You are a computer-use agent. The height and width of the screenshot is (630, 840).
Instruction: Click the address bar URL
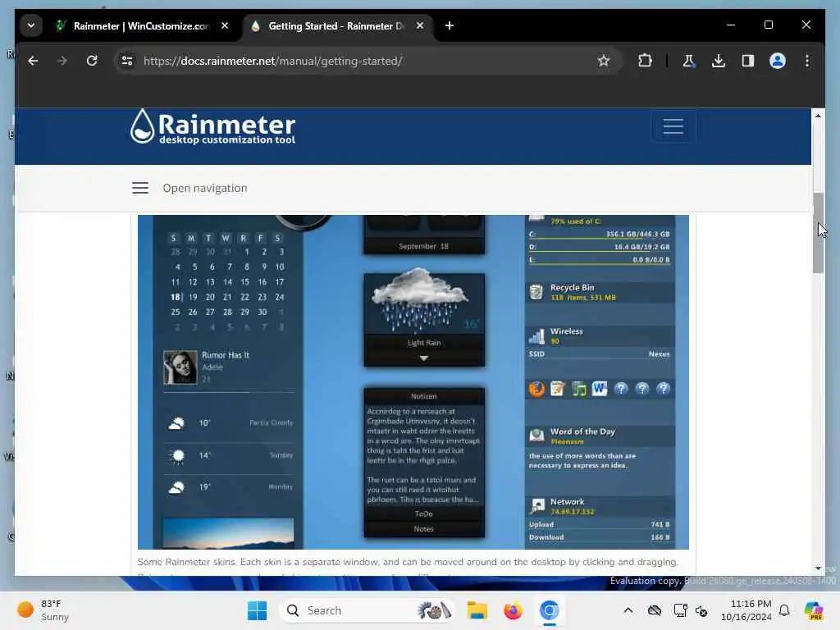pyautogui.click(x=273, y=61)
